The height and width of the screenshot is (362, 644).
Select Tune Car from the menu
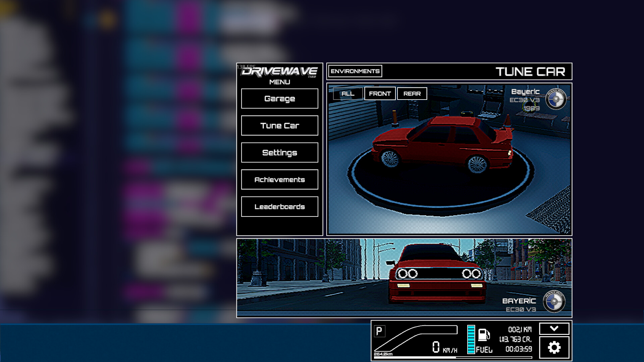coord(279,126)
